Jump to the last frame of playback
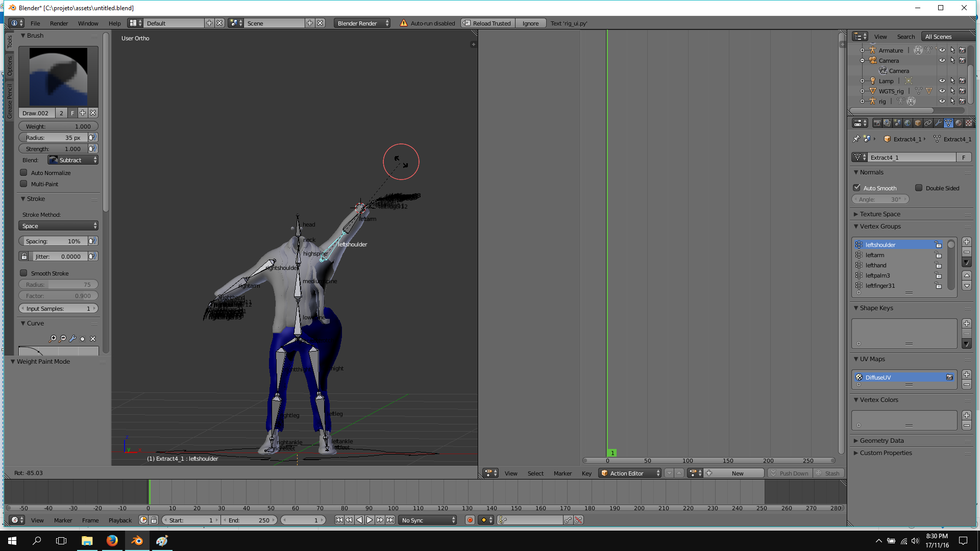Image resolution: width=980 pixels, height=551 pixels. (390, 520)
